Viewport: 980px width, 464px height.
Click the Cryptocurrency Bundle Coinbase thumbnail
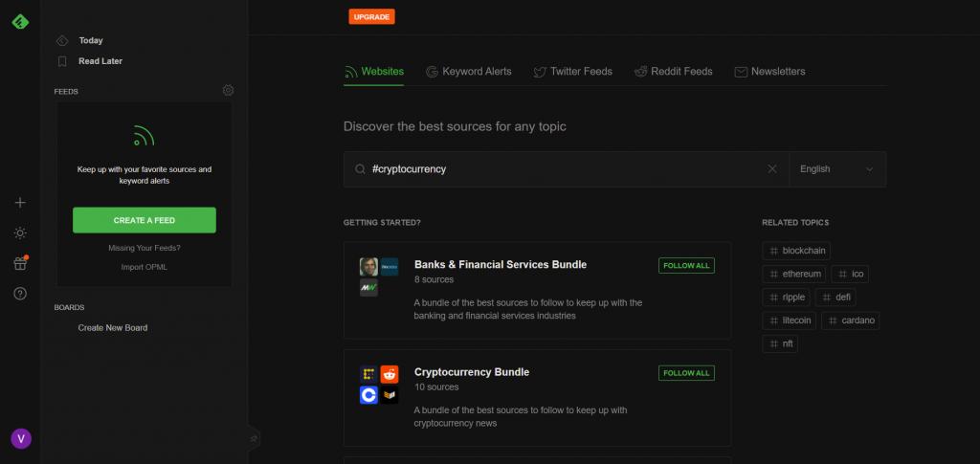(x=368, y=395)
